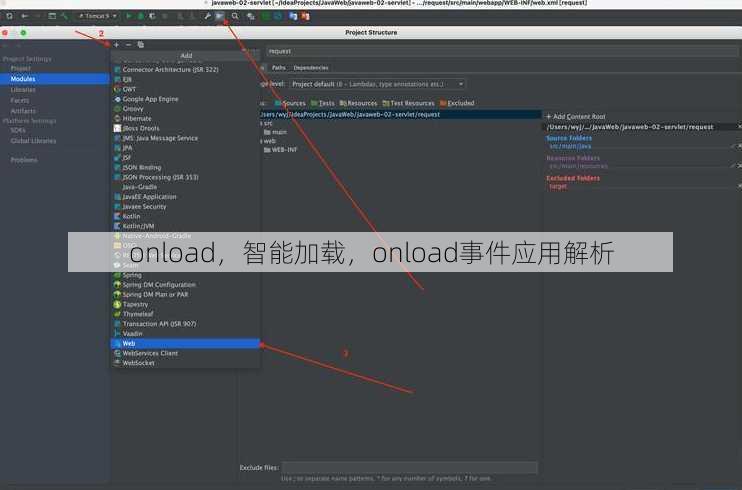Choose WebServices Client from the Add menu

(x=186, y=353)
